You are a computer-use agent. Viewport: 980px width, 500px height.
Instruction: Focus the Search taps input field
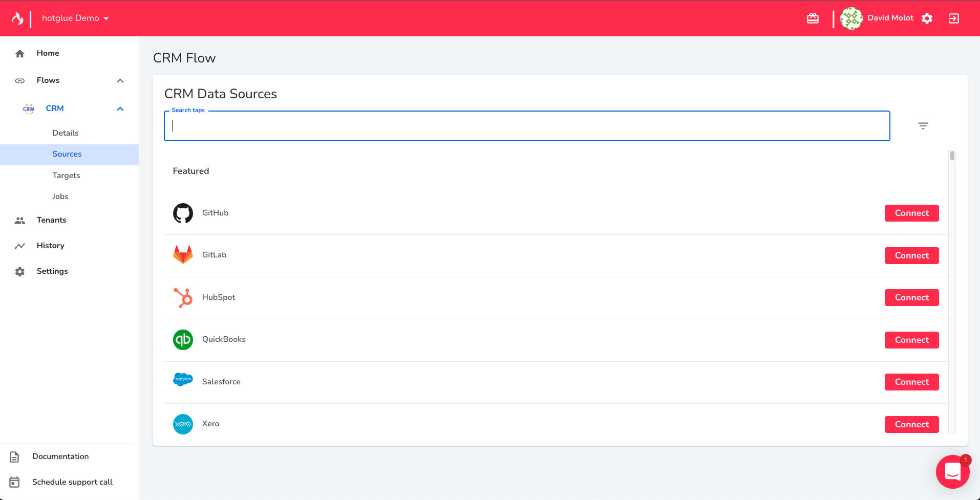tap(527, 126)
